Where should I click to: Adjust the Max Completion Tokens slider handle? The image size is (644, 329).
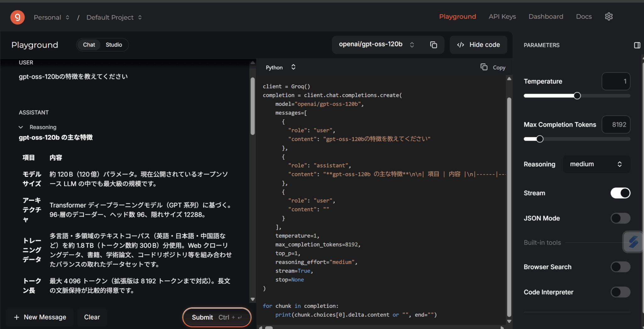click(x=540, y=139)
